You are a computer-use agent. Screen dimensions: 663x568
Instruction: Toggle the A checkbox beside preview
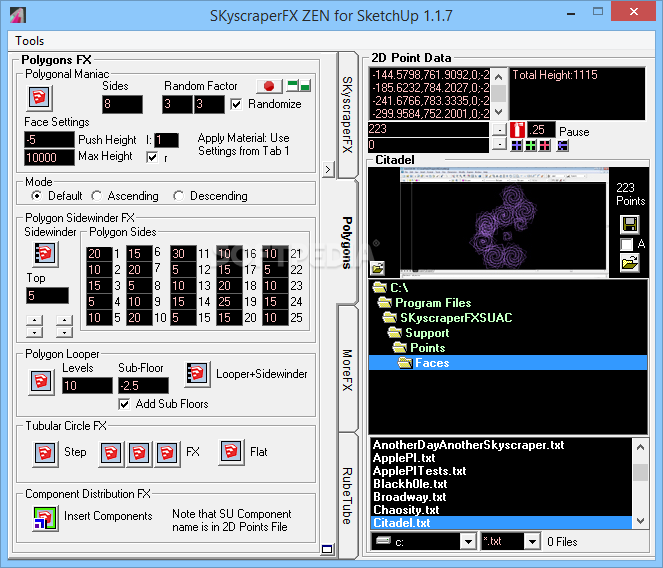tap(626, 244)
